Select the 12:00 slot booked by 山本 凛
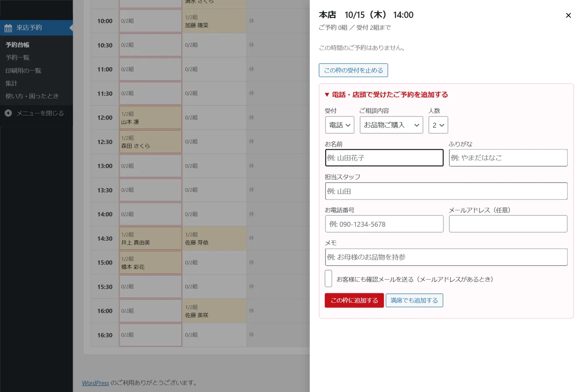 click(x=151, y=117)
